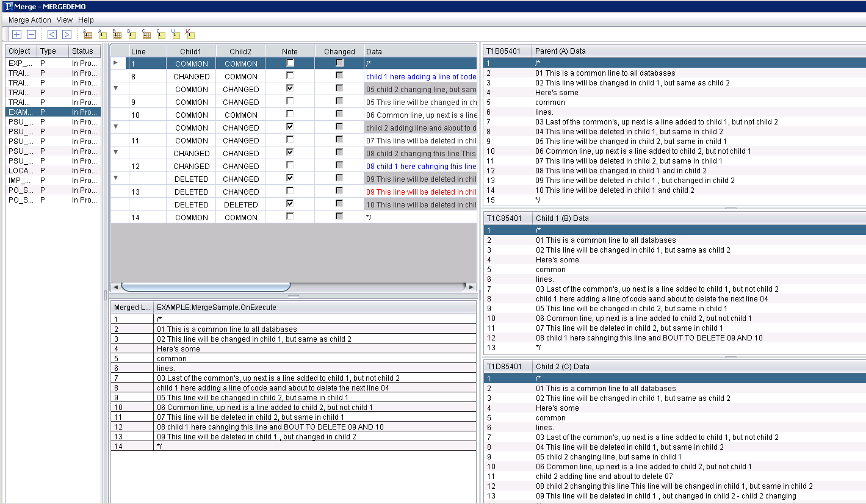Viewport: 866px width, 504px height.
Task: Click the Changed column header
Action: pos(339,52)
